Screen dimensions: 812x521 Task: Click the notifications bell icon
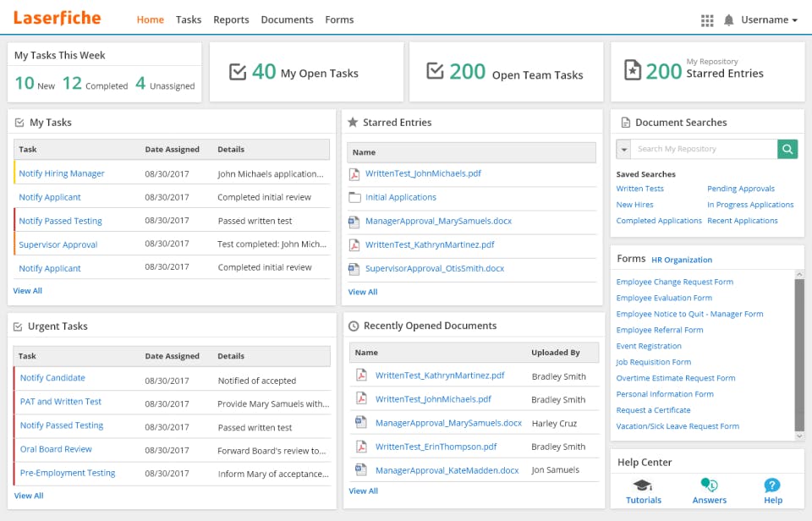(x=729, y=20)
